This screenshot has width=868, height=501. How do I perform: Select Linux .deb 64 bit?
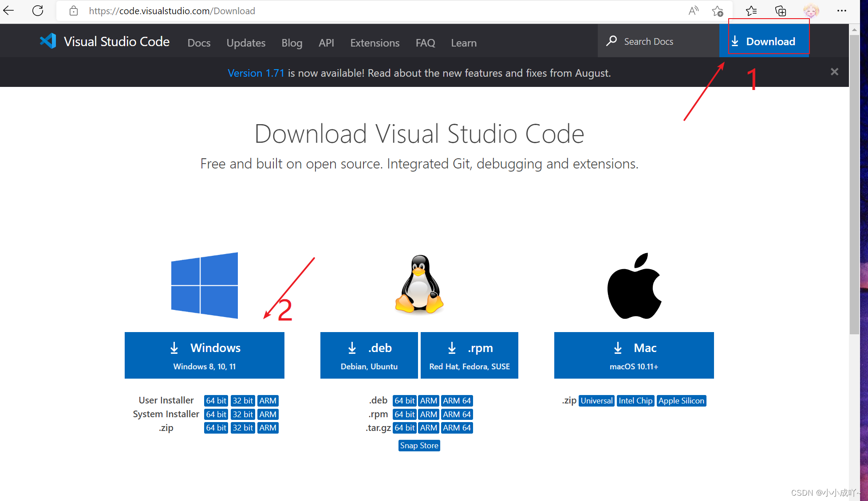coord(405,401)
